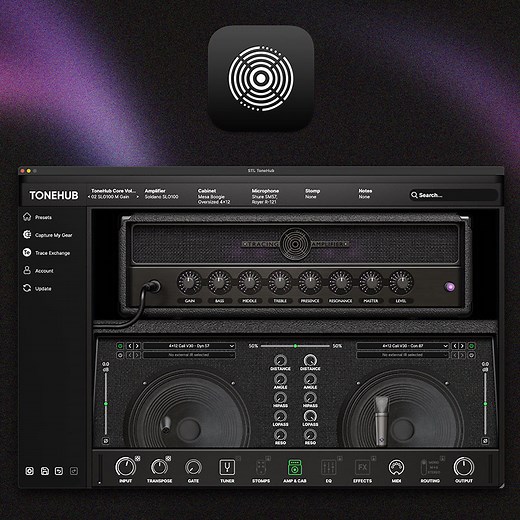Viewport: 520px width, 520px height.
Task: Toggle EQ section bypass indicator
Action: tap(339, 458)
